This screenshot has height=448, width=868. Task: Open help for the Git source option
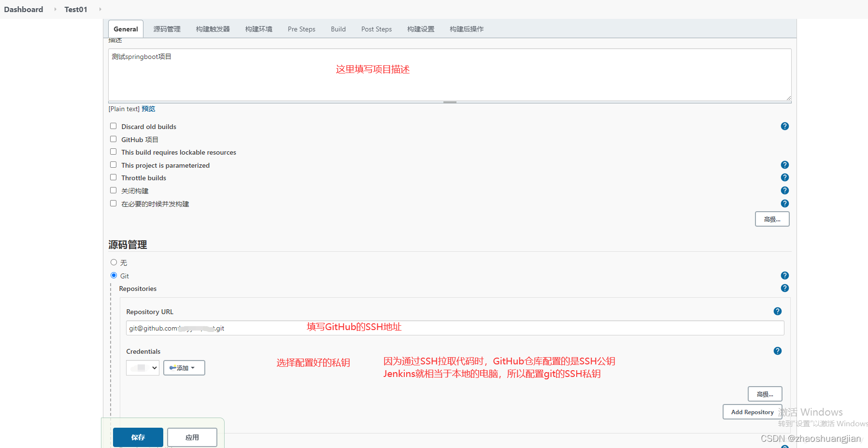(x=784, y=275)
